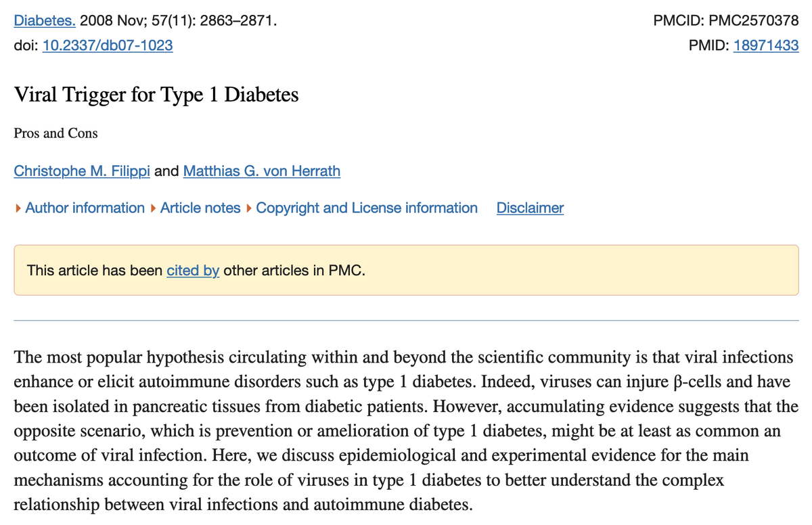Expand the Article notes section

click(200, 208)
